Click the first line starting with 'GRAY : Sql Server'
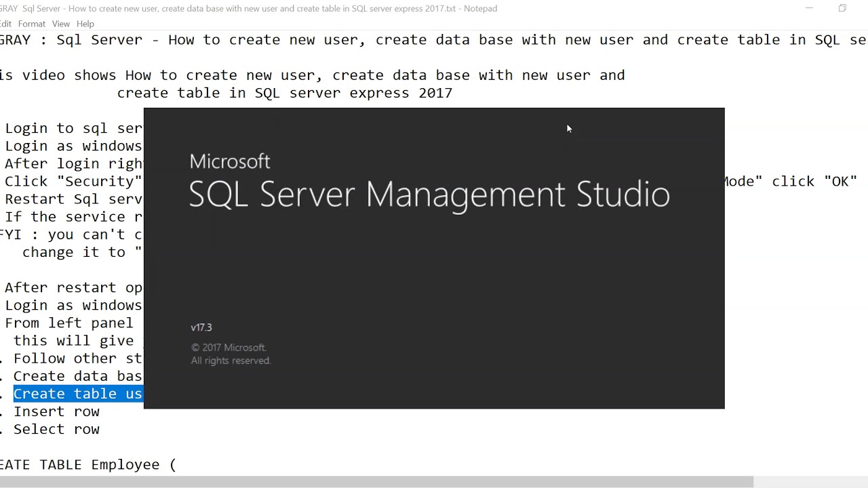Screen dimensions: 868x488 pos(433,40)
